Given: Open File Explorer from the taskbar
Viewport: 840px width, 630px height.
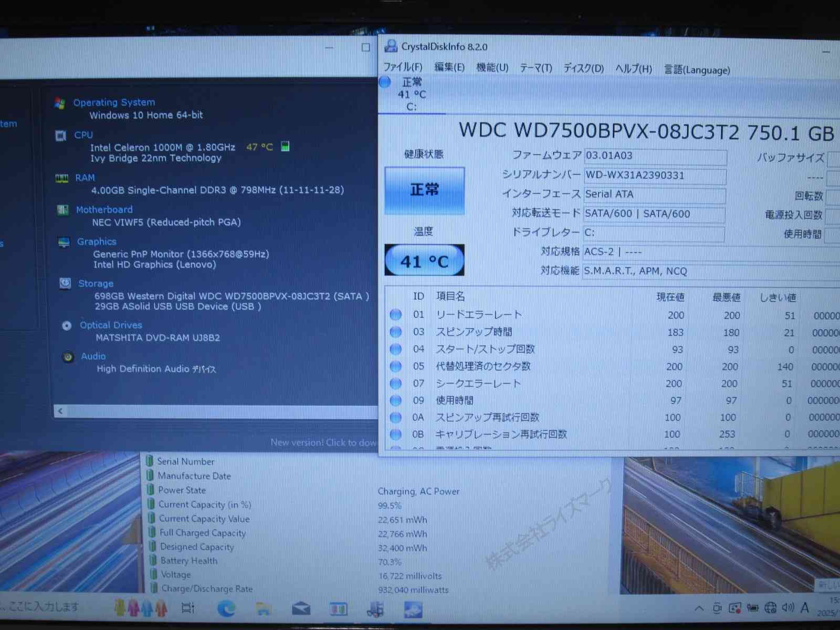Looking at the screenshot, I should (x=264, y=609).
